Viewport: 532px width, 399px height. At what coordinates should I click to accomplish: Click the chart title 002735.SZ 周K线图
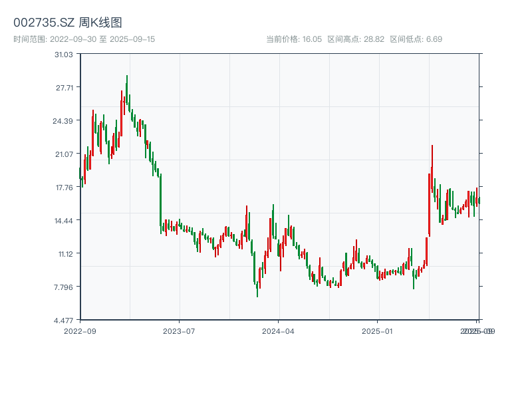68,23
